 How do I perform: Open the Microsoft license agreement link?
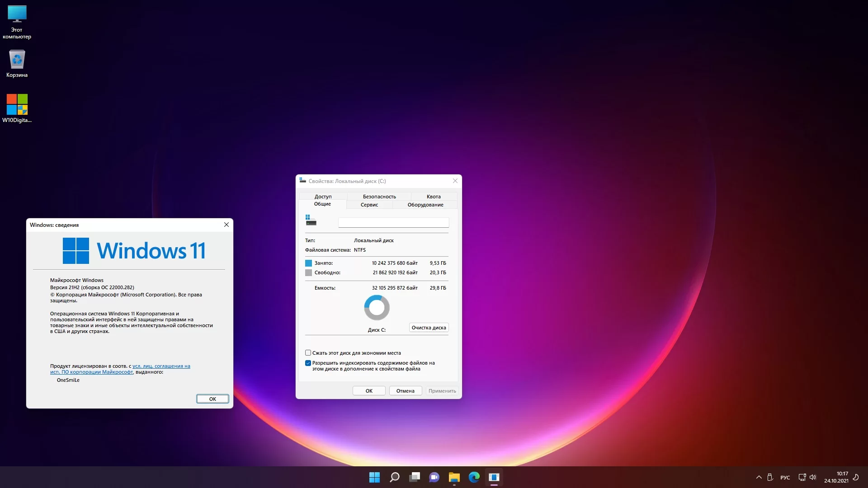pos(161,366)
